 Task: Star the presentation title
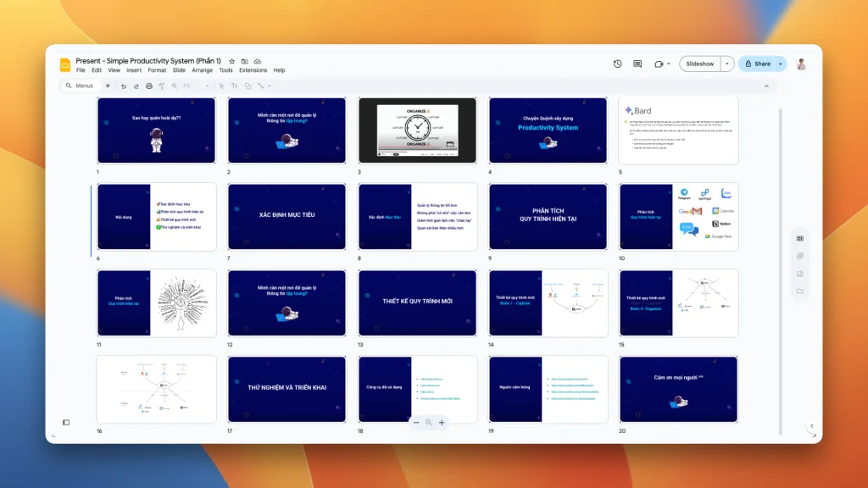tap(232, 61)
